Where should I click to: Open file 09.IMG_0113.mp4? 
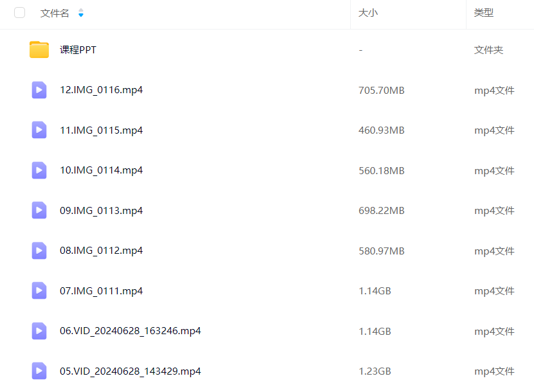[x=101, y=211]
